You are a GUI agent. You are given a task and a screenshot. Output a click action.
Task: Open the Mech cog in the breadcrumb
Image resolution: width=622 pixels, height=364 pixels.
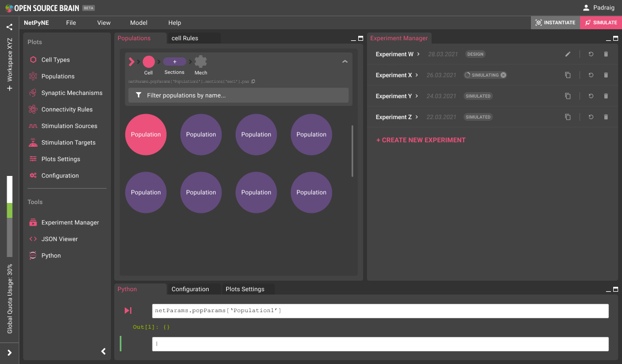200,62
